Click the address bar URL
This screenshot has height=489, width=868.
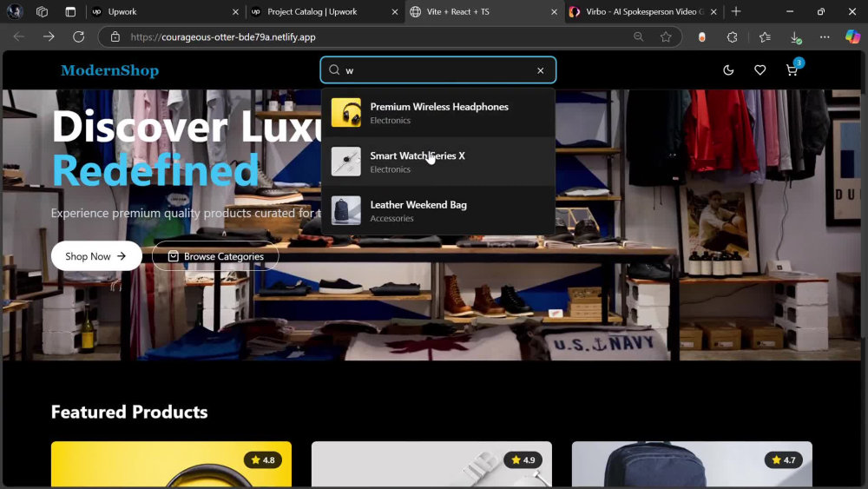pyautogui.click(x=223, y=37)
